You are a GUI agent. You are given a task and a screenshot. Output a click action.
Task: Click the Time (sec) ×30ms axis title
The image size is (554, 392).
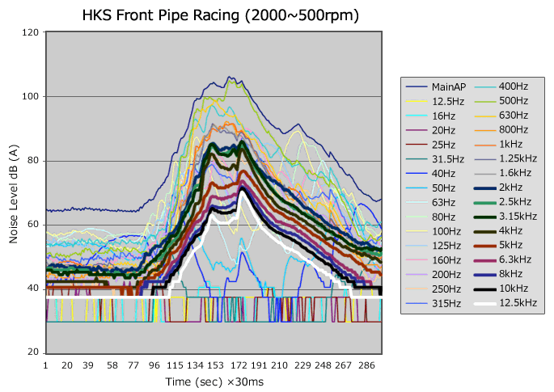214,381
